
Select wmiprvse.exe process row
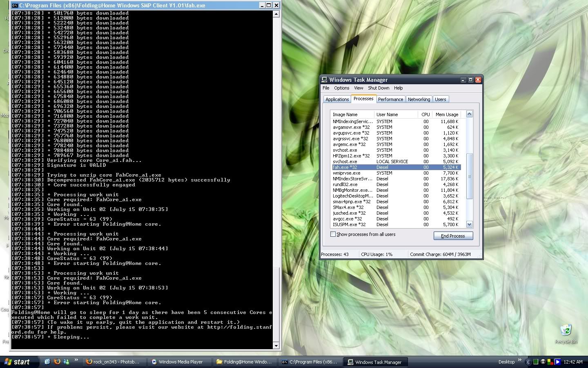pyautogui.click(x=396, y=173)
